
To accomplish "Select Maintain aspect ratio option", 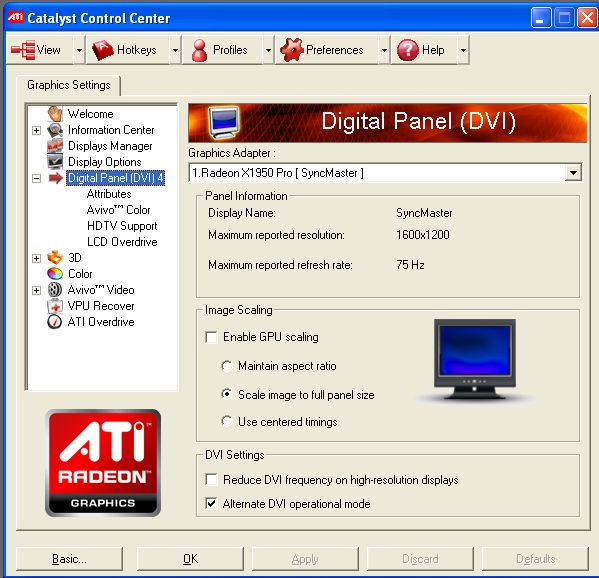I will click(x=227, y=366).
